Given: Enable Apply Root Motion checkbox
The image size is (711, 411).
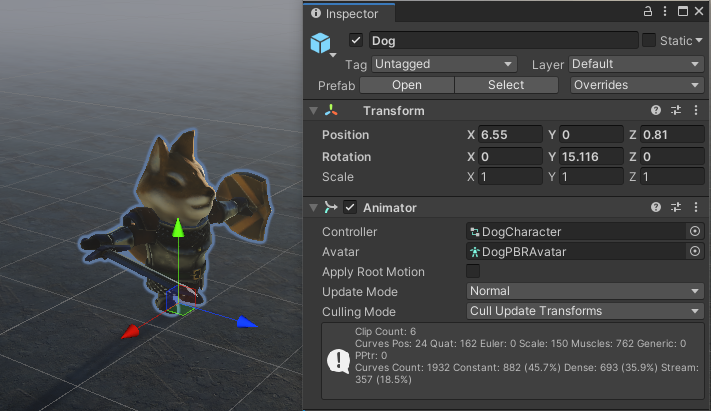Looking at the screenshot, I should click(x=473, y=271).
